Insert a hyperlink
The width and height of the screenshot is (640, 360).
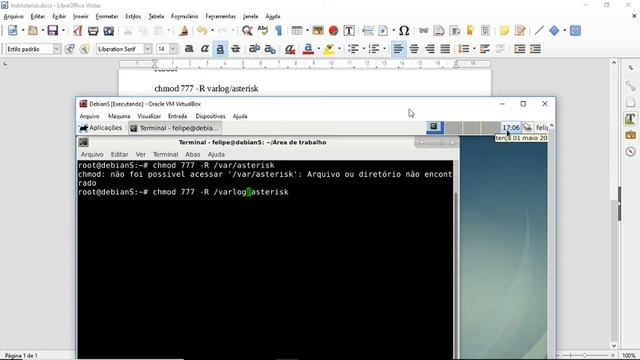pyautogui.click(x=423, y=31)
